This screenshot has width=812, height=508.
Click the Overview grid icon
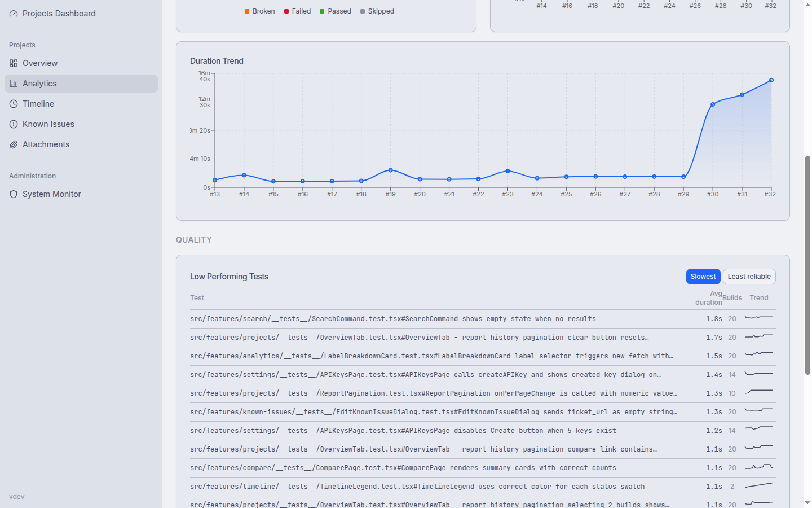click(x=14, y=63)
